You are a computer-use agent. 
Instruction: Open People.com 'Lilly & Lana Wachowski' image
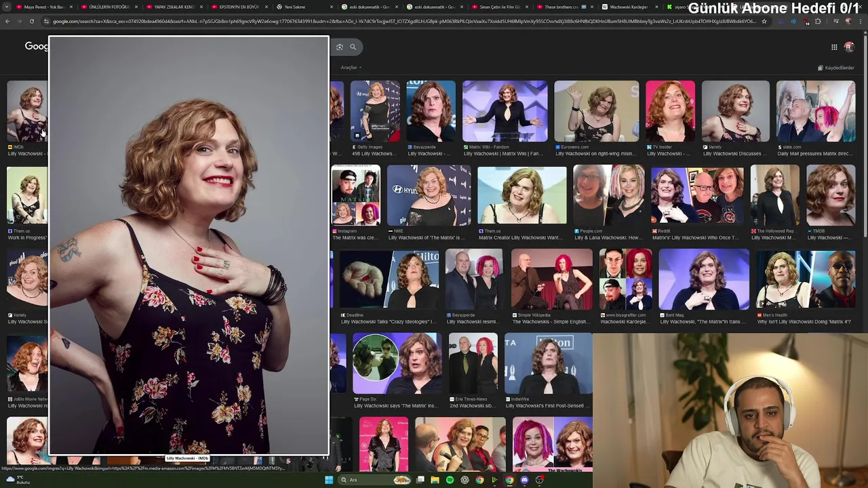(x=609, y=195)
